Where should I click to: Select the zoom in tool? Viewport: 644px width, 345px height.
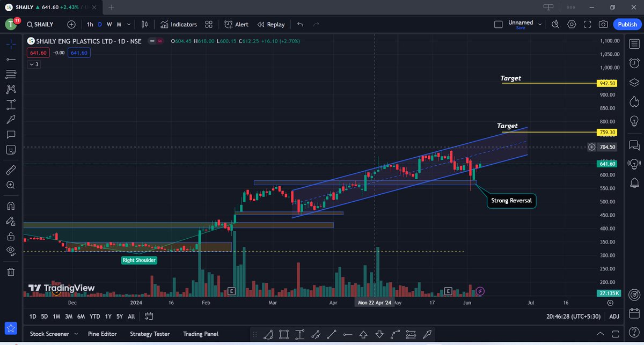(x=11, y=185)
